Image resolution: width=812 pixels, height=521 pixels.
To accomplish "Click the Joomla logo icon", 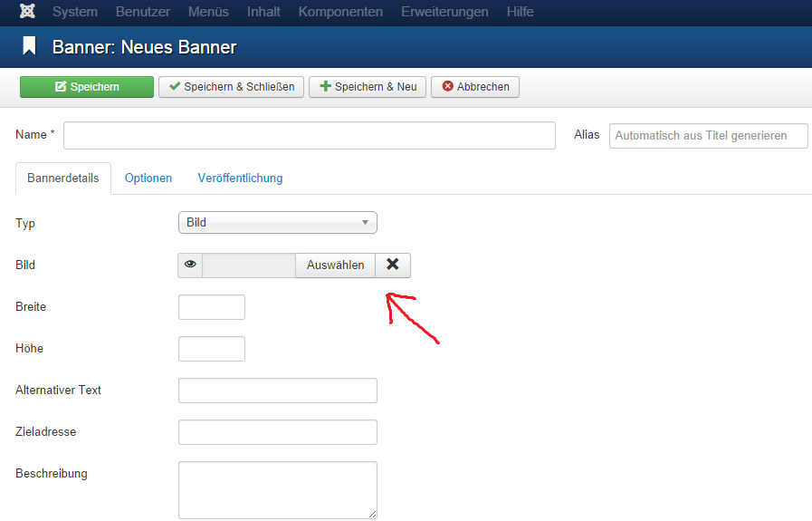I will 27,12.
